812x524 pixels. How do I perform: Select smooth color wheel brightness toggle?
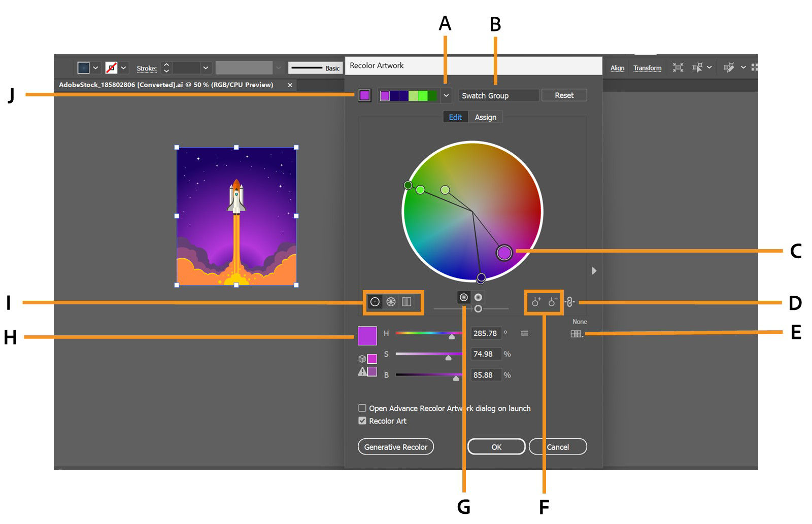(464, 298)
